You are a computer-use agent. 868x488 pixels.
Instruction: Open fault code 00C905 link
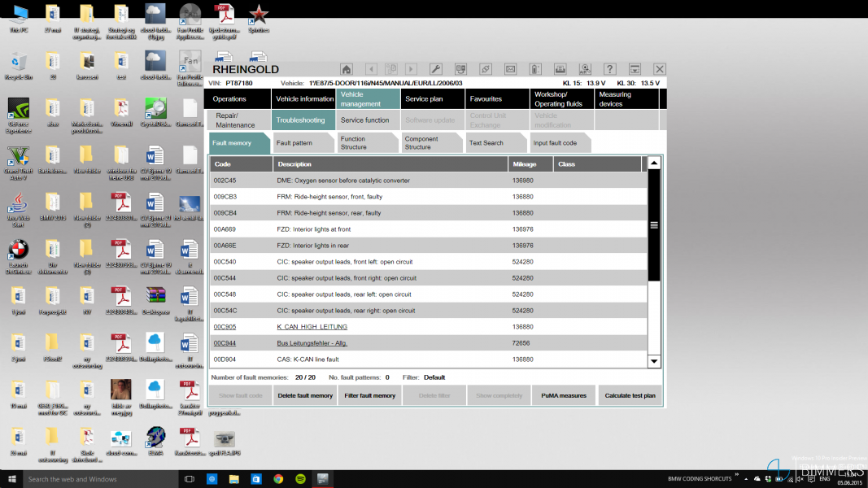(225, 327)
